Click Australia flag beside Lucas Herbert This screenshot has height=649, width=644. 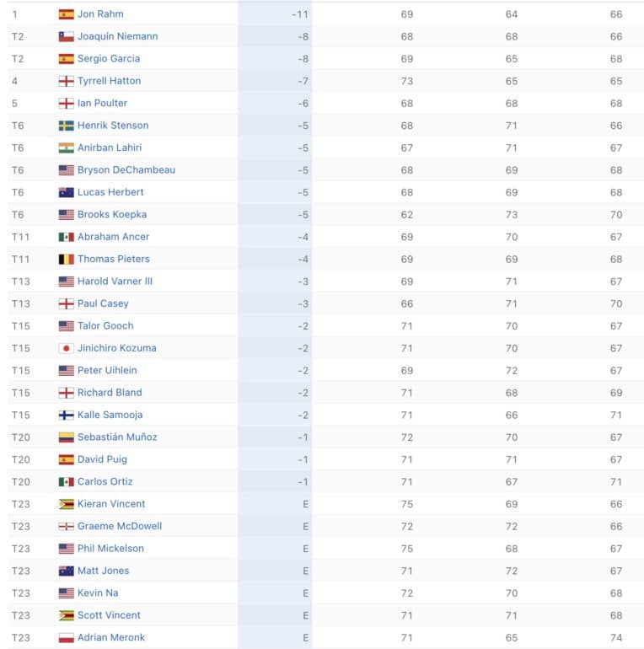coord(67,192)
